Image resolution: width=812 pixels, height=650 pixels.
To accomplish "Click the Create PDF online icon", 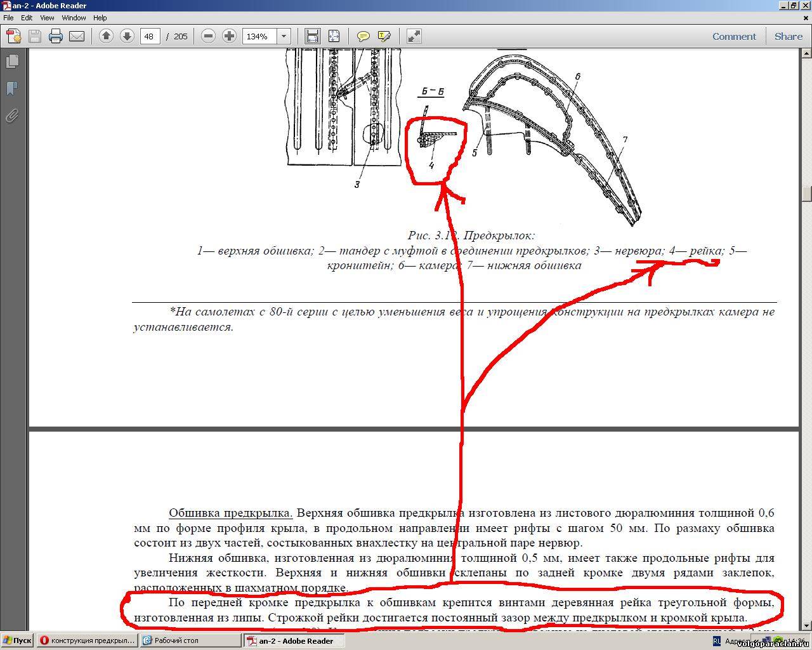I will [x=14, y=36].
